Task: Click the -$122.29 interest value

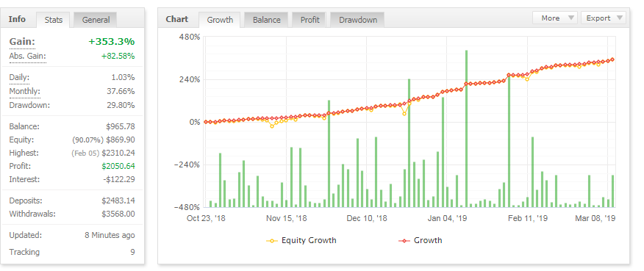Action: pos(118,179)
